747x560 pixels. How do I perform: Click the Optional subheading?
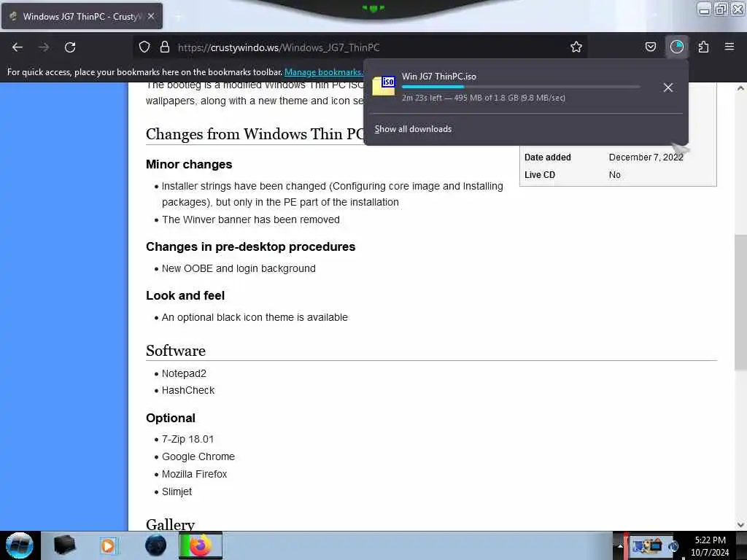[171, 418]
